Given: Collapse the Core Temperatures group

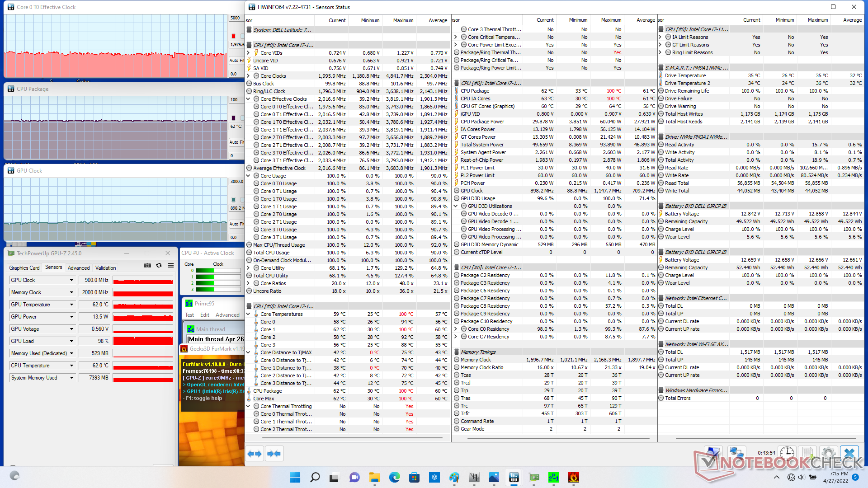Looking at the screenshot, I should pyautogui.click(x=248, y=314).
